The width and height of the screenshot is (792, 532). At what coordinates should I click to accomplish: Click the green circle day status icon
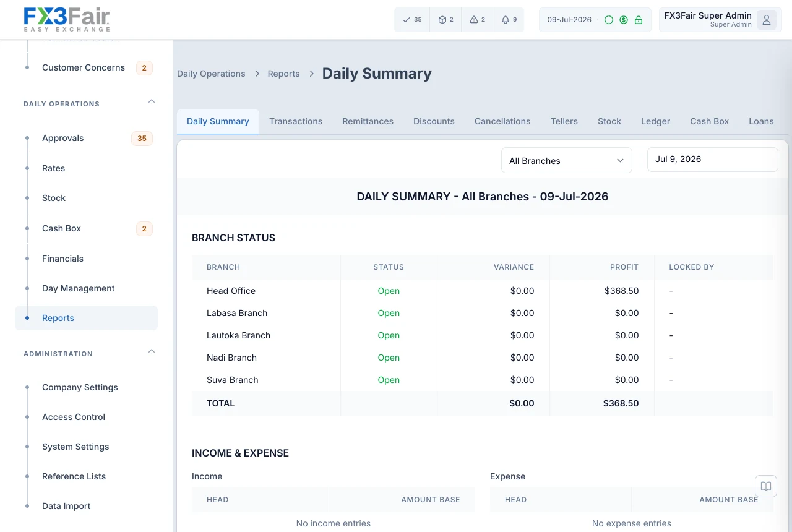tap(609, 20)
